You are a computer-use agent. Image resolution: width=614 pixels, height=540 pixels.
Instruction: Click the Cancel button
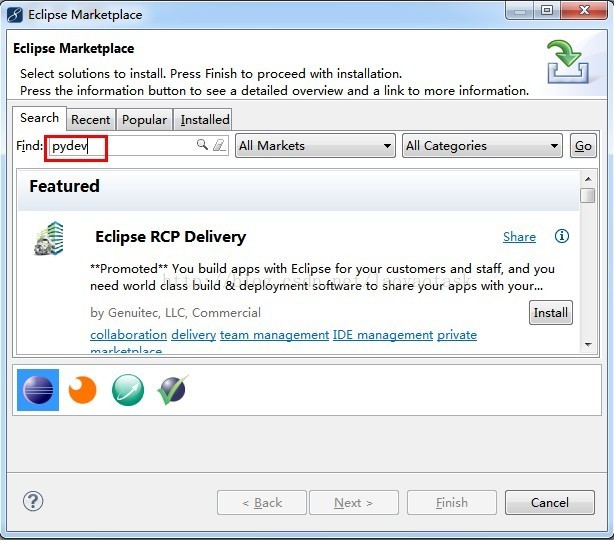[x=550, y=502]
